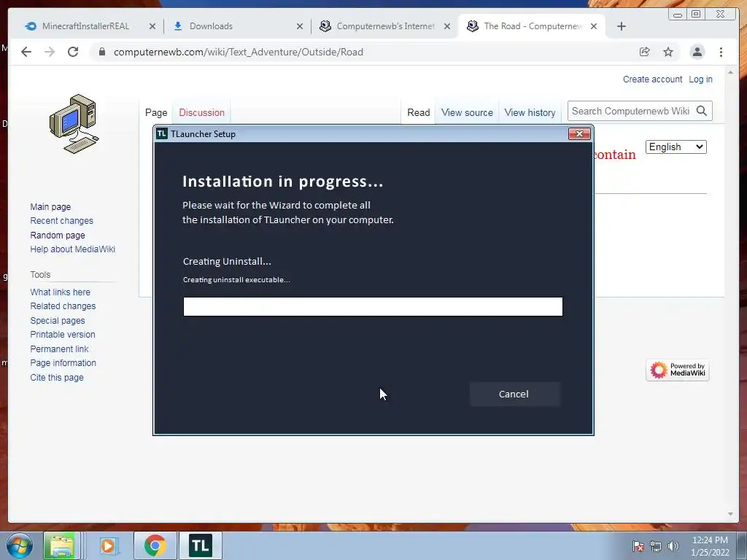Select the View history tab

[x=530, y=112]
